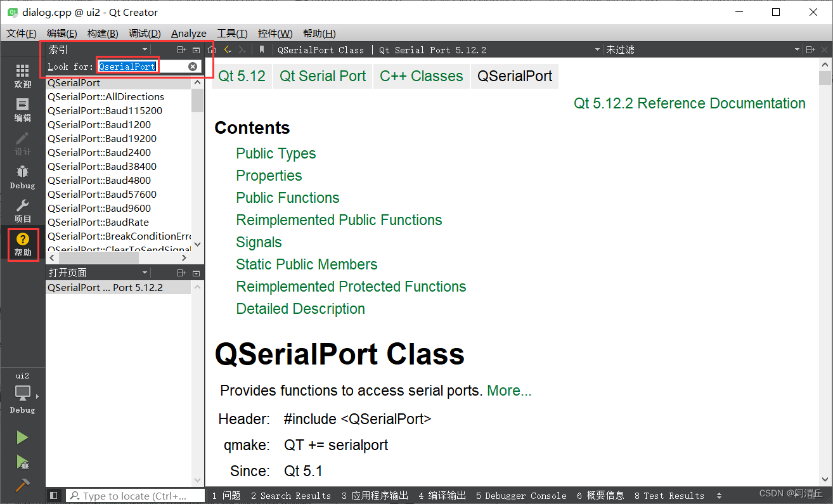Screen dimensions: 833x504
Task: Jump to Reimplemented Protected Functions section
Action: pos(351,287)
